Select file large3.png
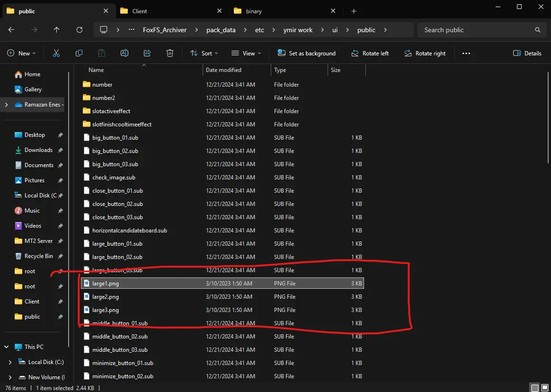Viewport: 551px width, 392px height. coord(222,310)
